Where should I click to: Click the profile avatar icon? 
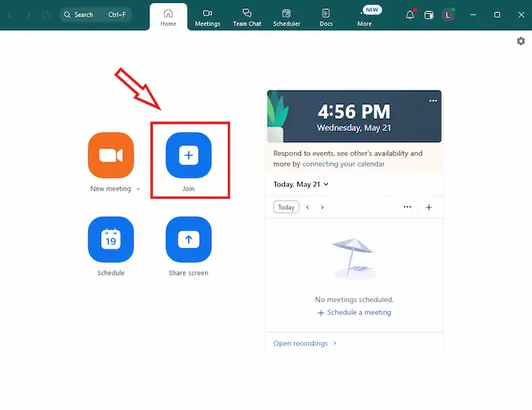(x=448, y=14)
